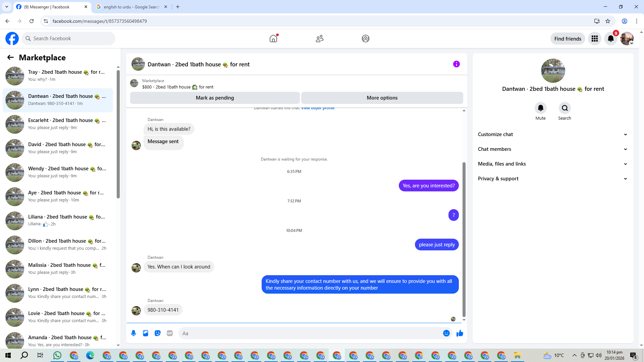Go back from Marketplace chats list
The height and width of the screenshot is (362, 644).
point(10,57)
